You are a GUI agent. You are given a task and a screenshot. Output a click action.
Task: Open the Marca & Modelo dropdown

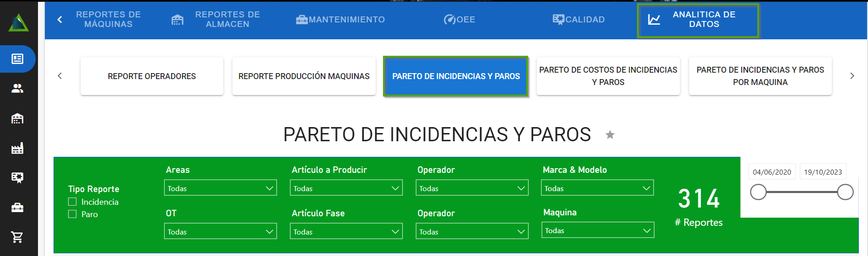pyautogui.click(x=597, y=188)
